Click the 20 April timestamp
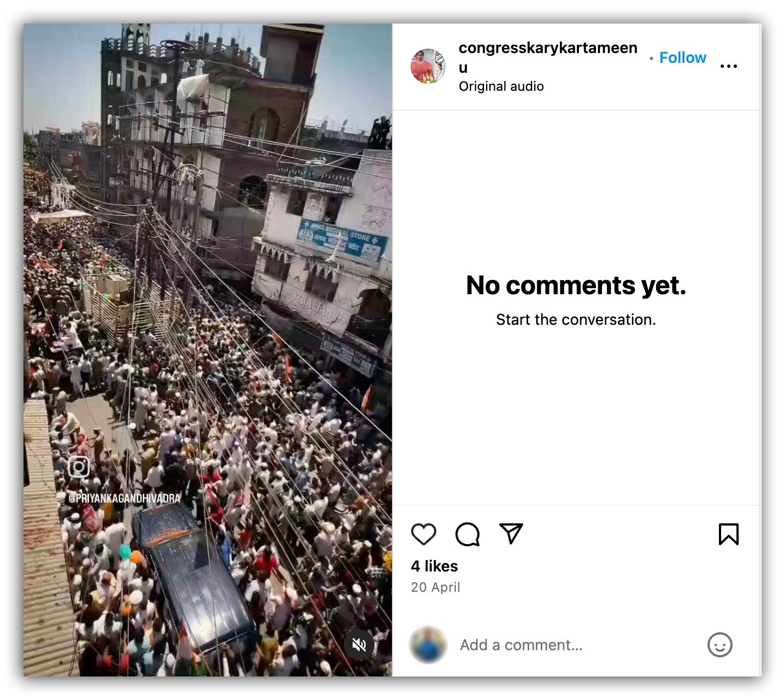 pyautogui.click(x=436, y=587)
